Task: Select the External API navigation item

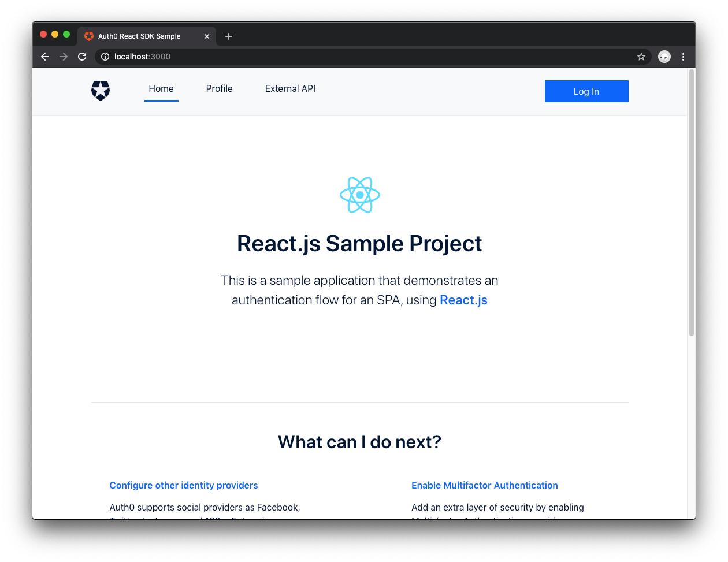Action: pyautogui.click(x=290, y=88)
